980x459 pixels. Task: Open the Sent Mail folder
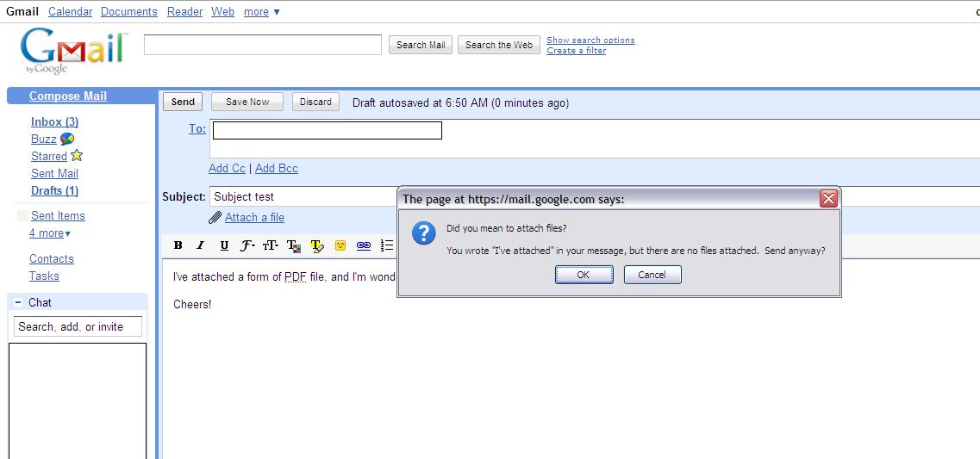click(x=54, y=173)
